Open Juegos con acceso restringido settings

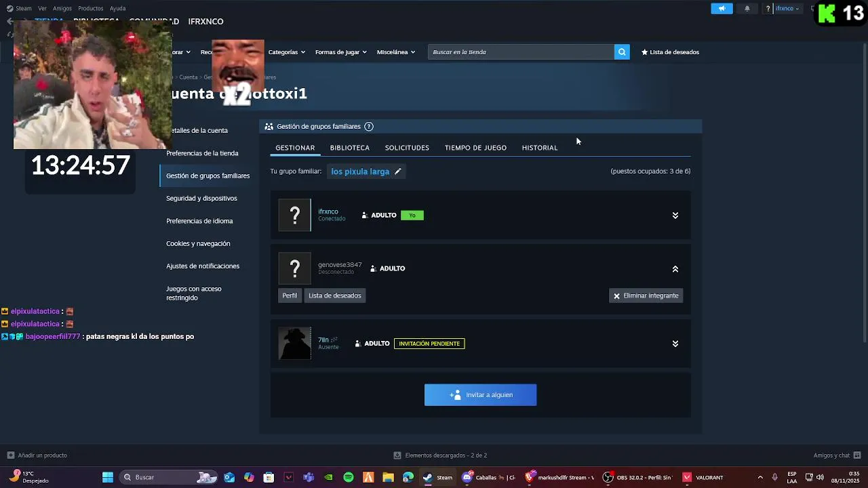point(194,293)
